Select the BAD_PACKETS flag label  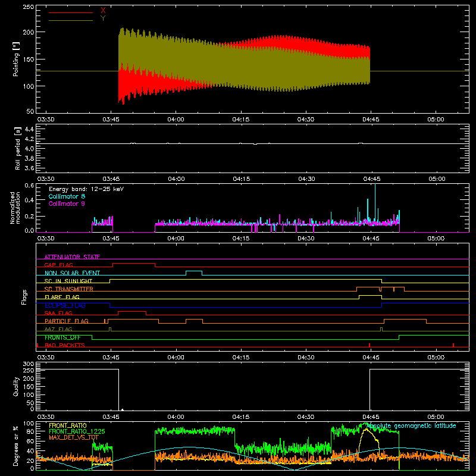point(65,345)
